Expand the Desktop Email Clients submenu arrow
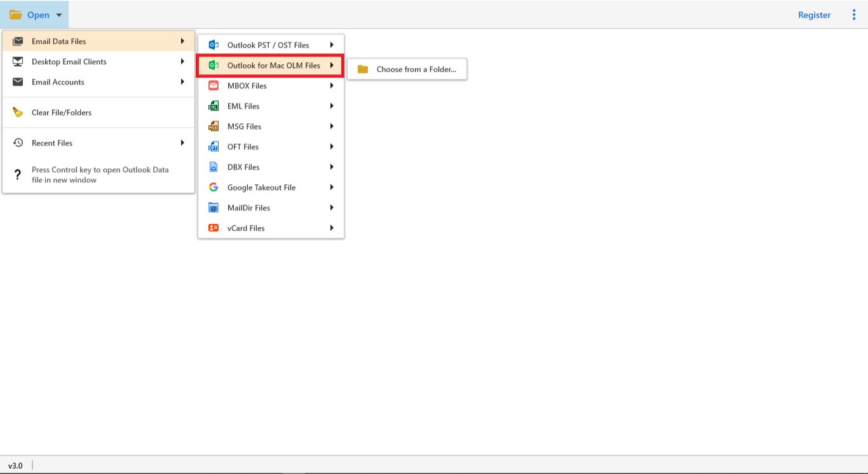The image size is (868, 474). 182,62
